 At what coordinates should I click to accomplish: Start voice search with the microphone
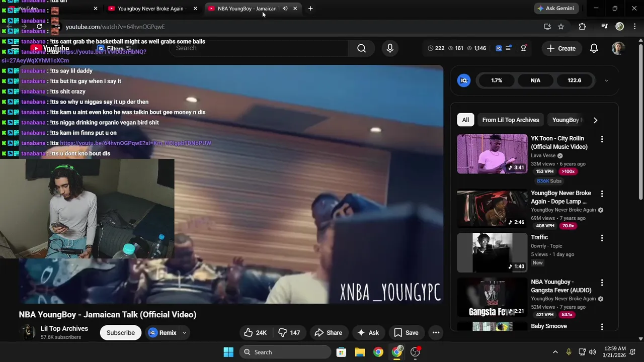click(390, 48)
